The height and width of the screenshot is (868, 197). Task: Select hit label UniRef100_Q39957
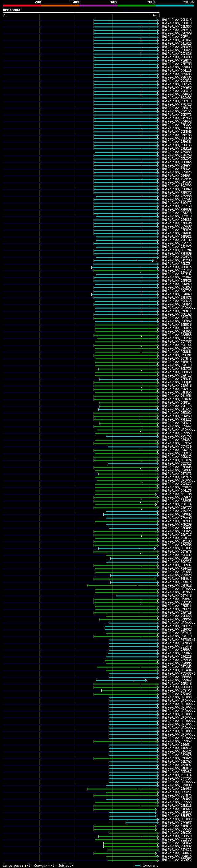177,741
